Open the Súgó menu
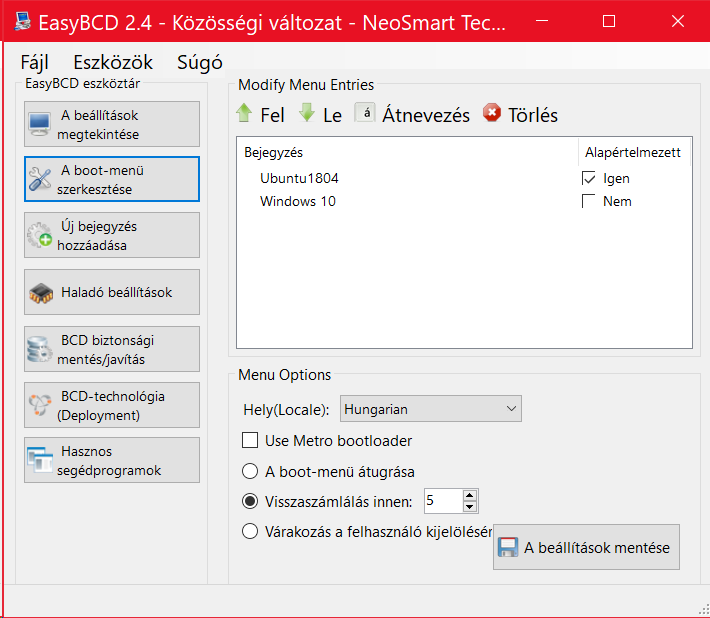The image size is (710, 618). pos(200,62)
